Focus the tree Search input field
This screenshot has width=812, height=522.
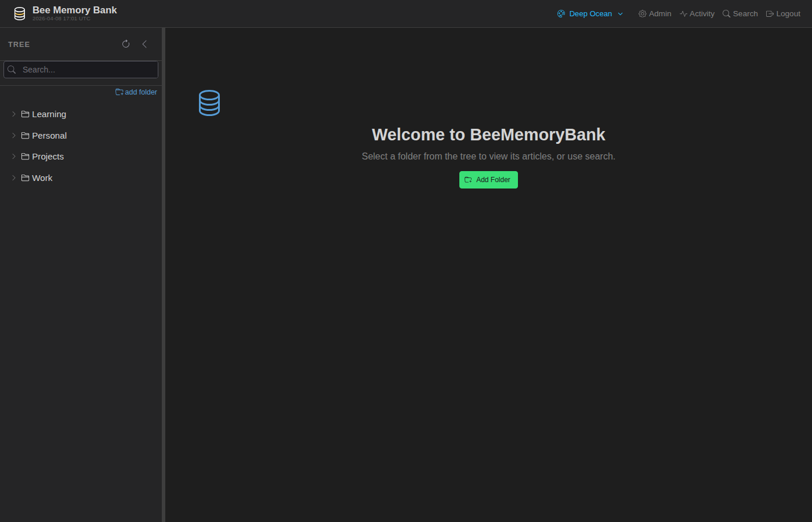[x=81, y=70]
